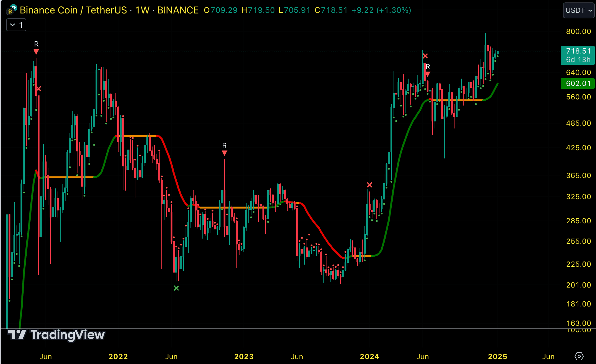Viewport: 596px width, 364px height.
Task: Click the 2022 label on time axis
Action: pyautogui.click(x=118, y=357)
